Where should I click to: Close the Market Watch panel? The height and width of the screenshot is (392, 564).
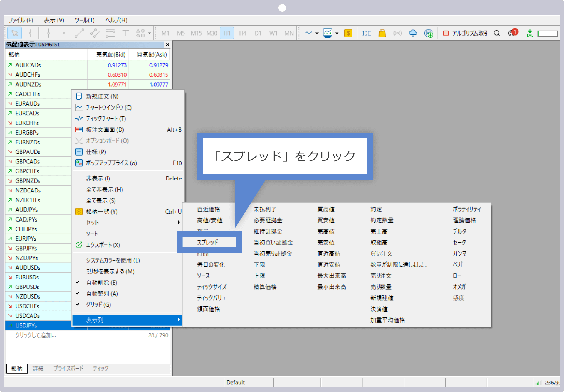[x=167, y=45]
